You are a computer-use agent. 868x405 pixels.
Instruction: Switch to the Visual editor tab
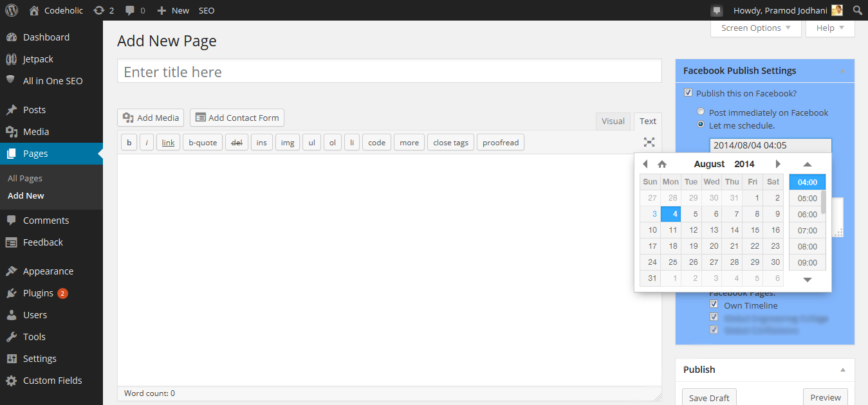[x=613, y=121]
